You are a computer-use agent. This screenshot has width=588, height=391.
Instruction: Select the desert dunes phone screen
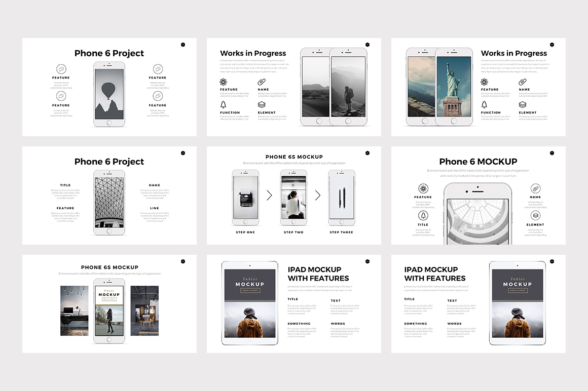(316, 87)
